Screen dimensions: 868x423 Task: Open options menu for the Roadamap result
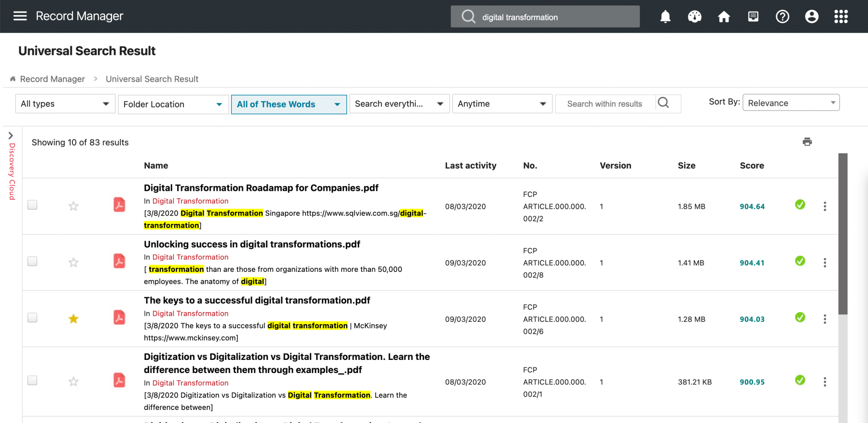tap(825, 206)
